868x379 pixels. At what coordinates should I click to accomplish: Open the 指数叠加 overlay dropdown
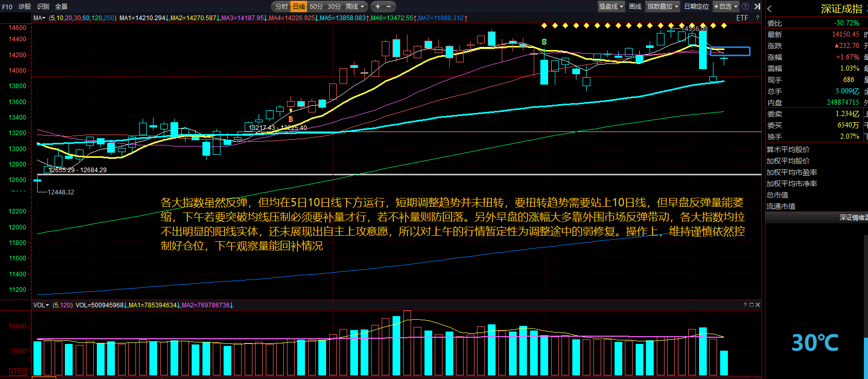click(662, 7)
